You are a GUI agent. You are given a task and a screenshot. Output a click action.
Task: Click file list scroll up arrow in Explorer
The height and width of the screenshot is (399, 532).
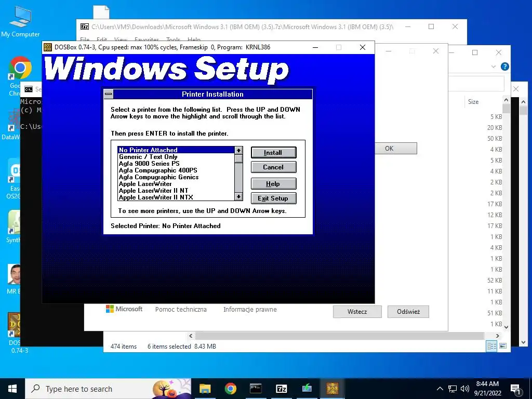pyautogui.click(x=506, y=100)
